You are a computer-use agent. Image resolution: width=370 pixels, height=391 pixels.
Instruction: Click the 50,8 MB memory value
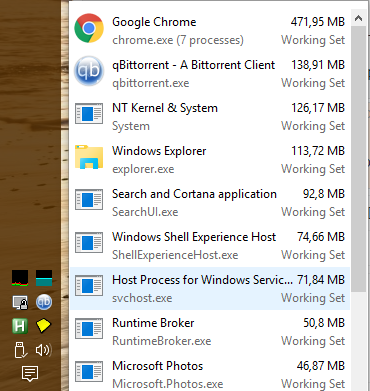tap(324, 323)
